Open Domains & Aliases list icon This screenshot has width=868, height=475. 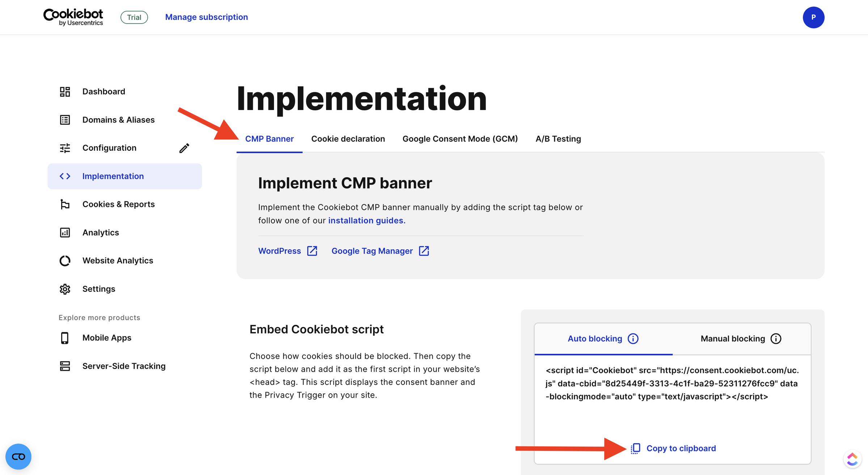[x=65, y=120]
